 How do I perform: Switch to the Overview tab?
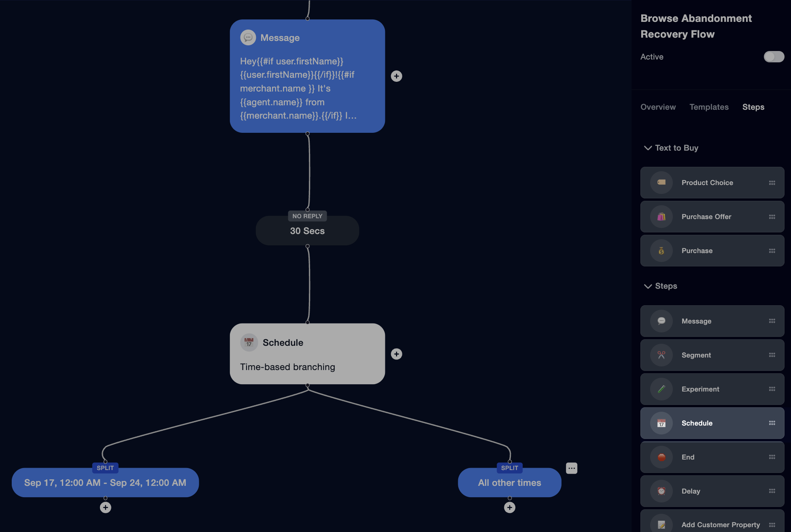point(658,107)
